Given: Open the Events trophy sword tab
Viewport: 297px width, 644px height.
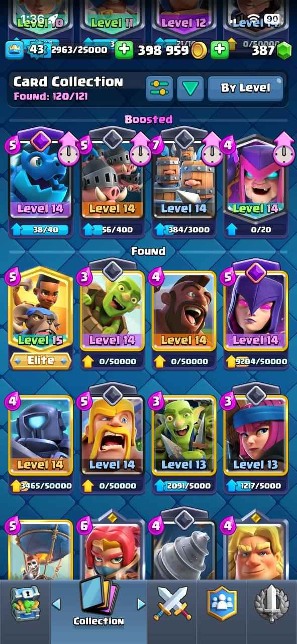Looking at the screenshot, I should click(x=270, y=603).
